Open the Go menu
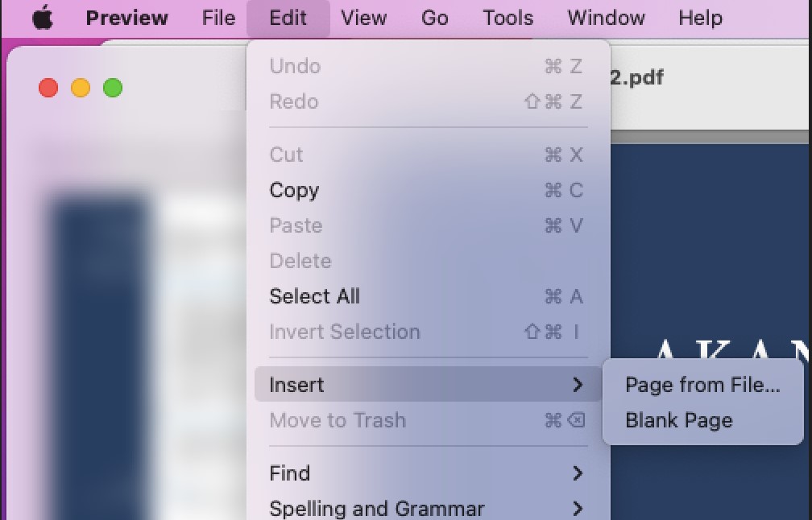The width and height of the screenshot is (812, 520). tap(434, 18)
